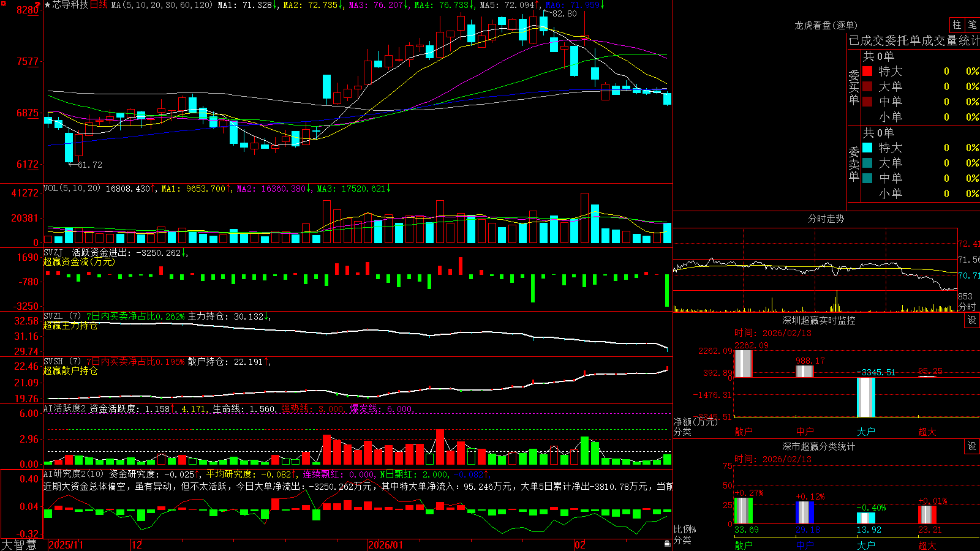This screenshot has width=980, height=551.
Task: Click the lock icon at the timeline end
Action: coord(668,543)
